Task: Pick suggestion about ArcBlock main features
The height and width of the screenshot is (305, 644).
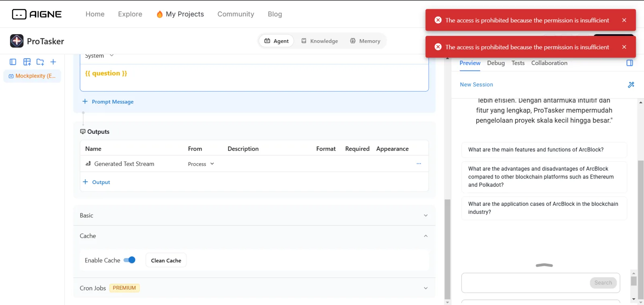Action: click(544, 149)
